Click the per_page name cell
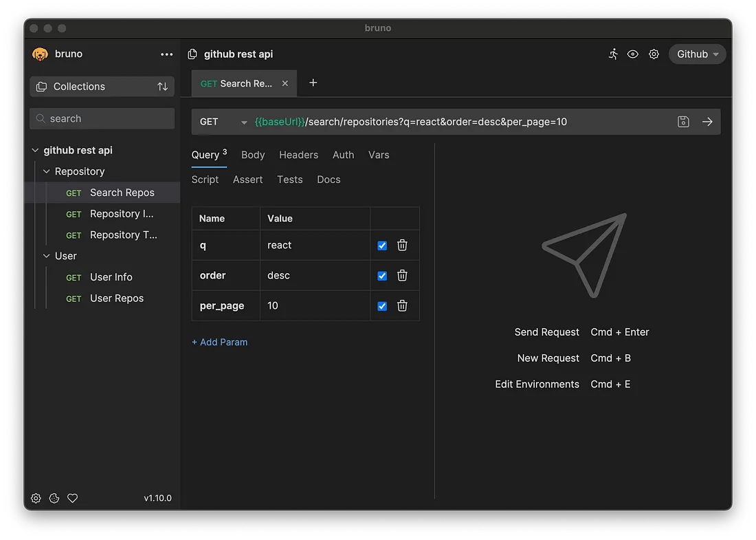Screen dimensions: 756x540 [x=225, y=306]
